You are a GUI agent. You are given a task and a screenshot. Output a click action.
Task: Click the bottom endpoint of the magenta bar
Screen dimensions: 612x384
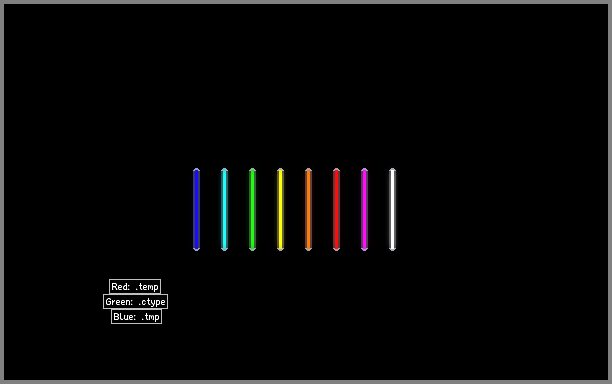click(x=365, y=249)
